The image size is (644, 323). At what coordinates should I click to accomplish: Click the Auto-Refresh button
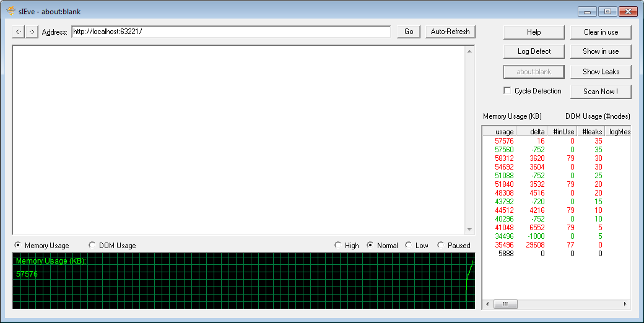450,32
